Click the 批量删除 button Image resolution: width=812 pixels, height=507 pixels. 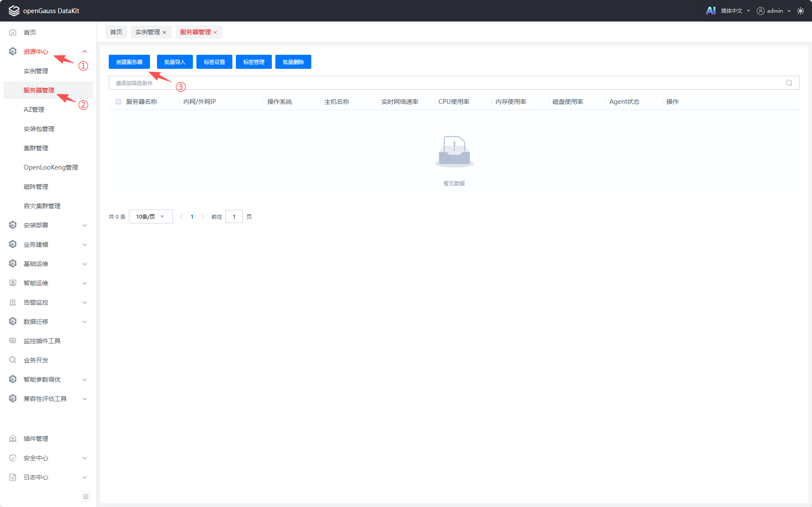[293, 61]
